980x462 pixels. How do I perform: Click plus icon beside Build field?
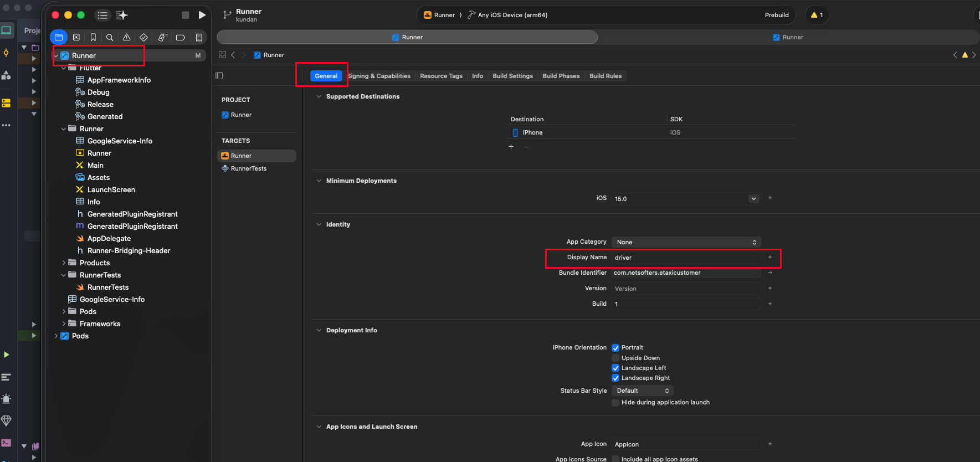click(769, 304)
